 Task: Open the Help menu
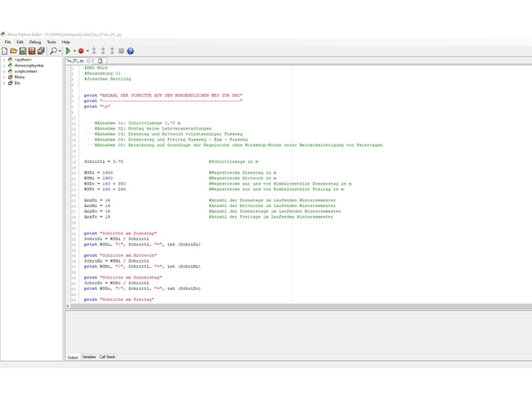click(66, 42)
